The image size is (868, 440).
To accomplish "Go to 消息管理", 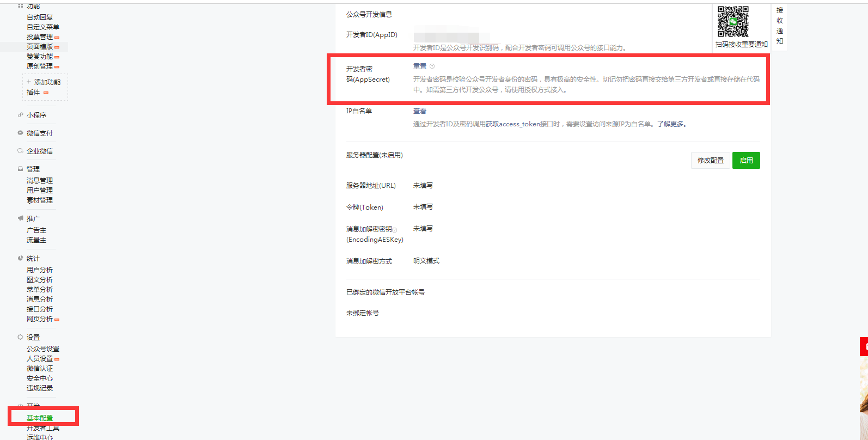I will [40, 181].
